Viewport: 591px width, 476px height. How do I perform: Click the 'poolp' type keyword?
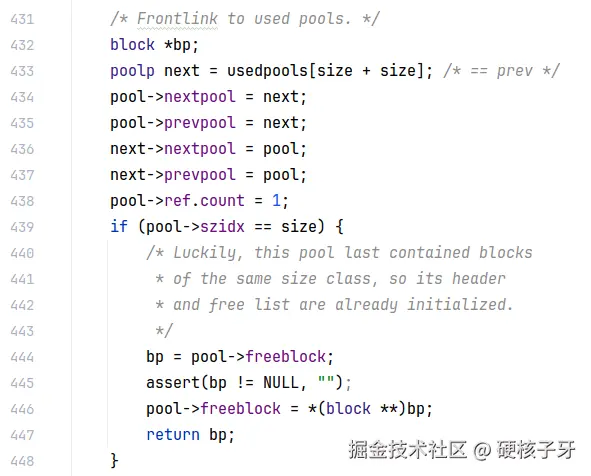(132, 71)
